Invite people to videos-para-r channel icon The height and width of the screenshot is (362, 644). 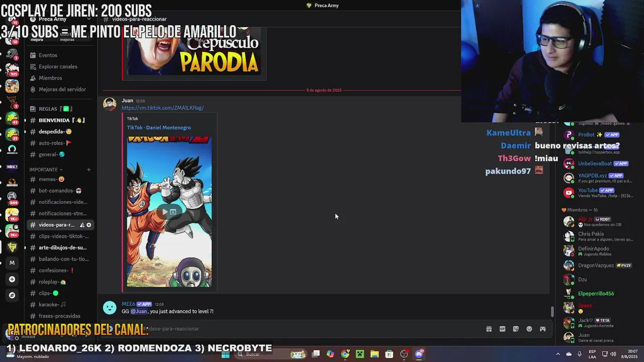(x=82, y=225)
